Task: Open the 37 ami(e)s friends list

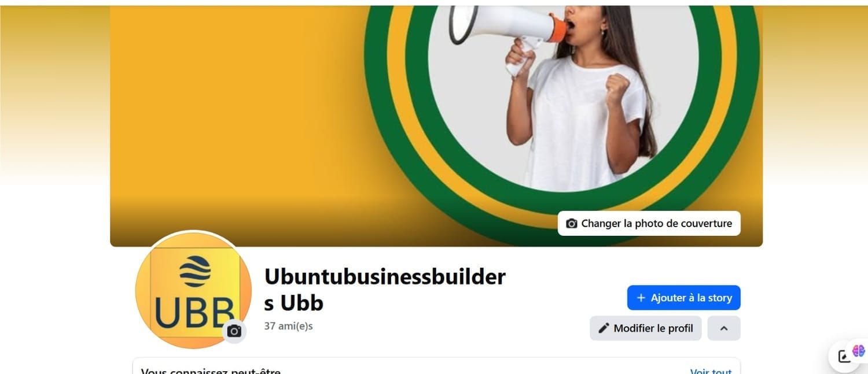Action: click(288, 326)
